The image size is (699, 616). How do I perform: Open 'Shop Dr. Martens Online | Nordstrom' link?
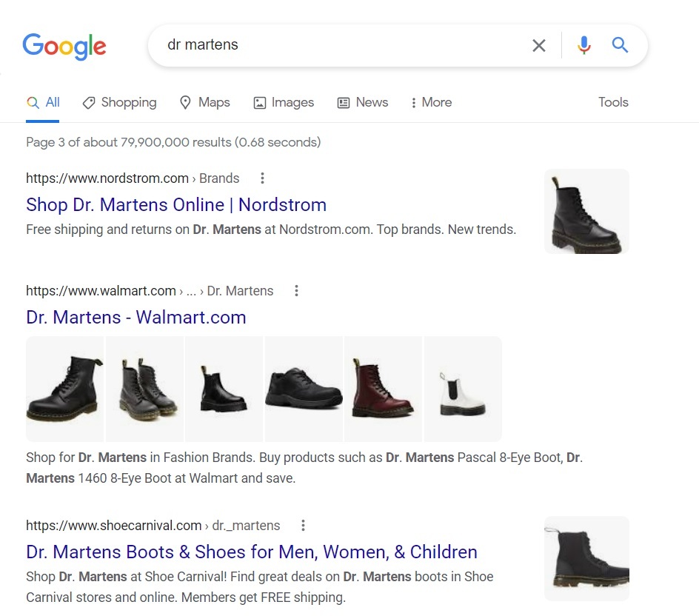[176, 204]
